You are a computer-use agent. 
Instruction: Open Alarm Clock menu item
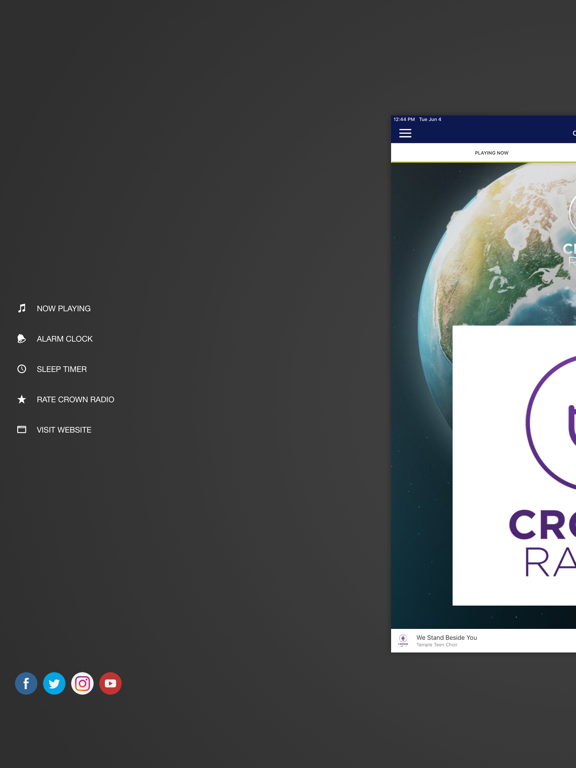click(65, 339)
